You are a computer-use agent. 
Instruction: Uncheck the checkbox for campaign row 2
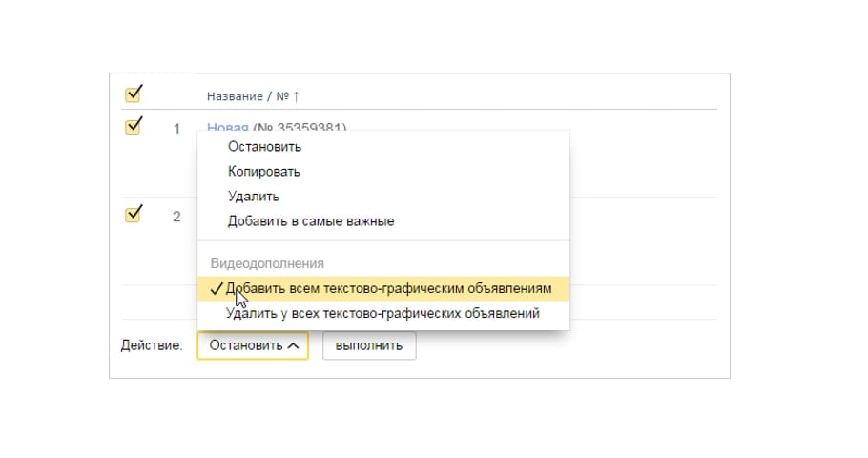pos(133,214)
